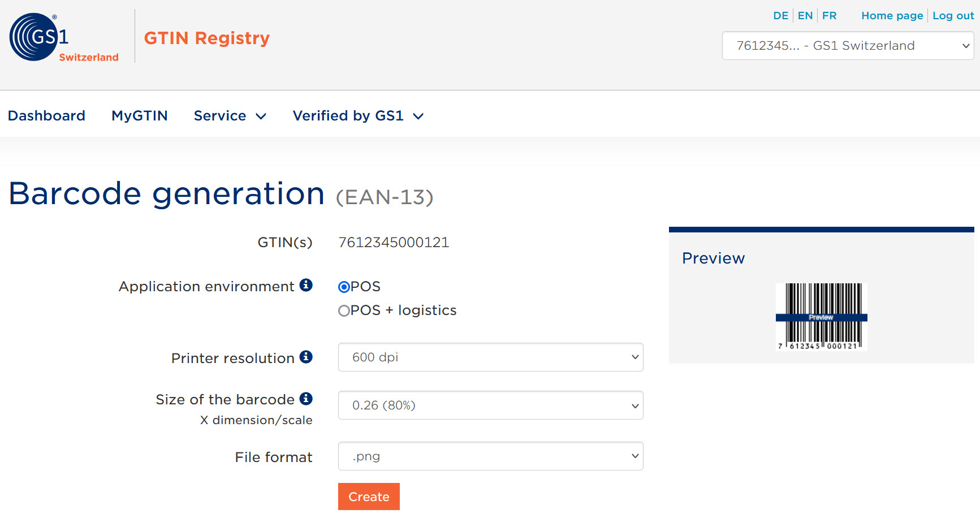Open the 7612345 GS1 Switzerland company selector
This screenshot has height=518, width=980.
pyautogui.click(x=847, y=46)
